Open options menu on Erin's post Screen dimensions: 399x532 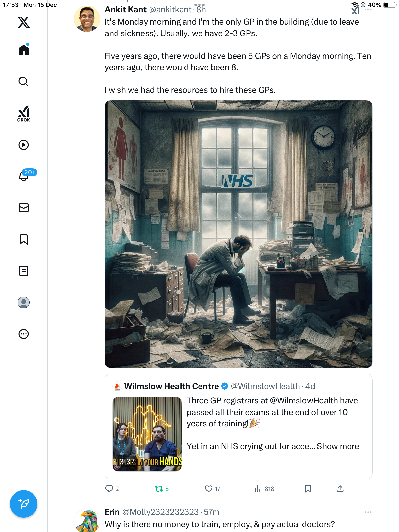click(x=368, y=512)
